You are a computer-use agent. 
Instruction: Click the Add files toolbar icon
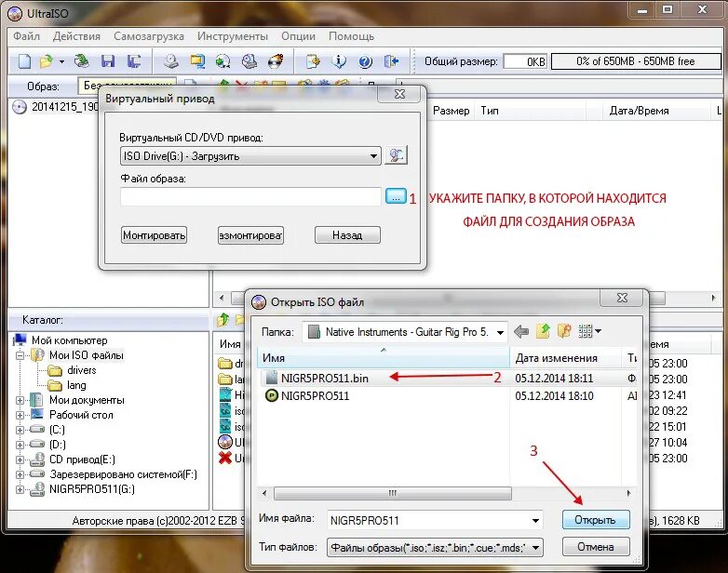click(313, 61)
